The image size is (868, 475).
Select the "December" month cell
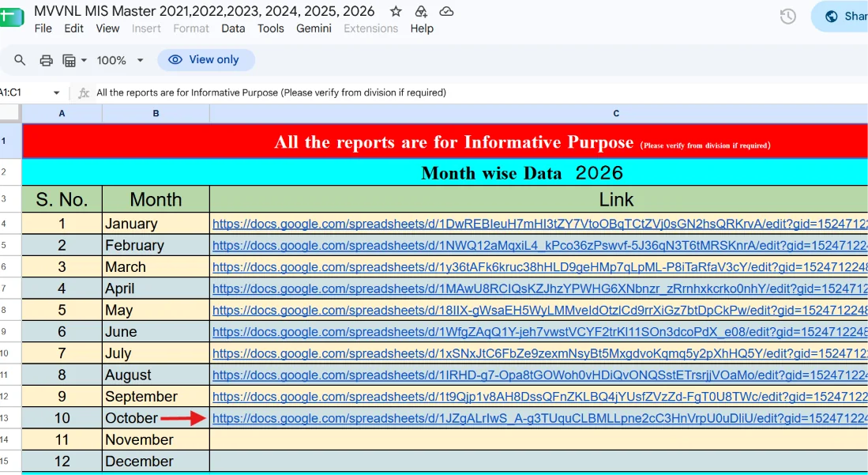point(156,461)
